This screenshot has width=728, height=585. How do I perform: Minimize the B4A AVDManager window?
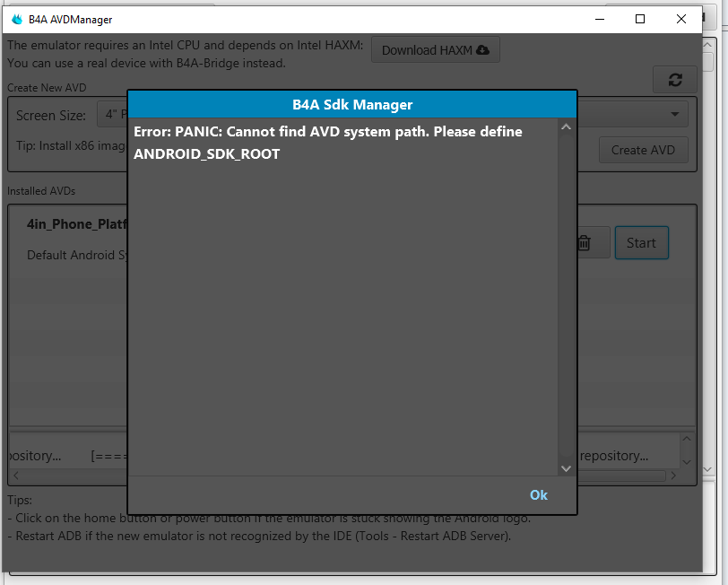[x=600, y=19]
